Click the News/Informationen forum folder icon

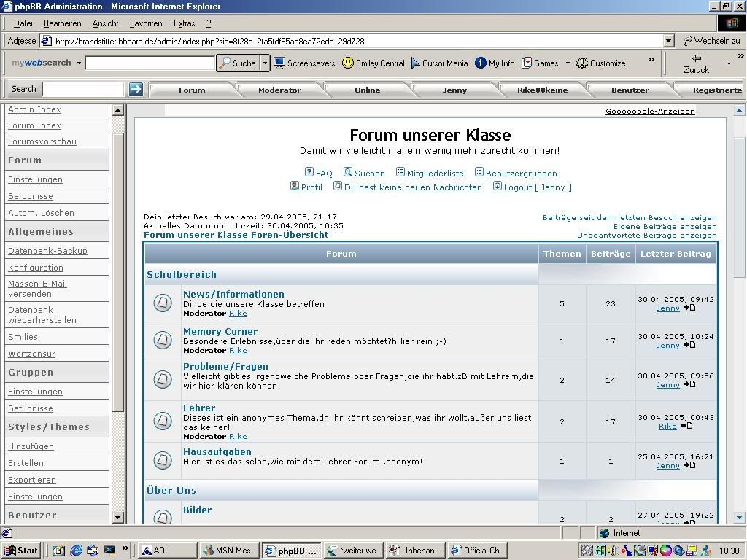click(163, 303)
